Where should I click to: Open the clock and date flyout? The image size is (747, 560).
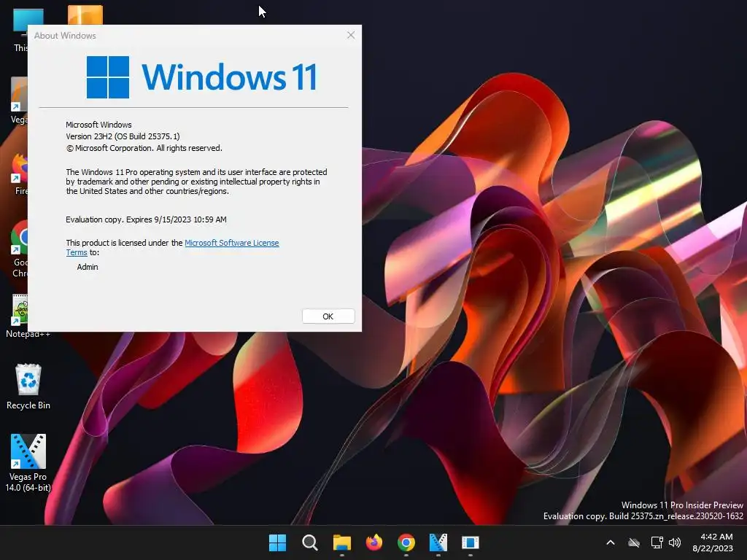pyautogui.click(x=713, y=542)
